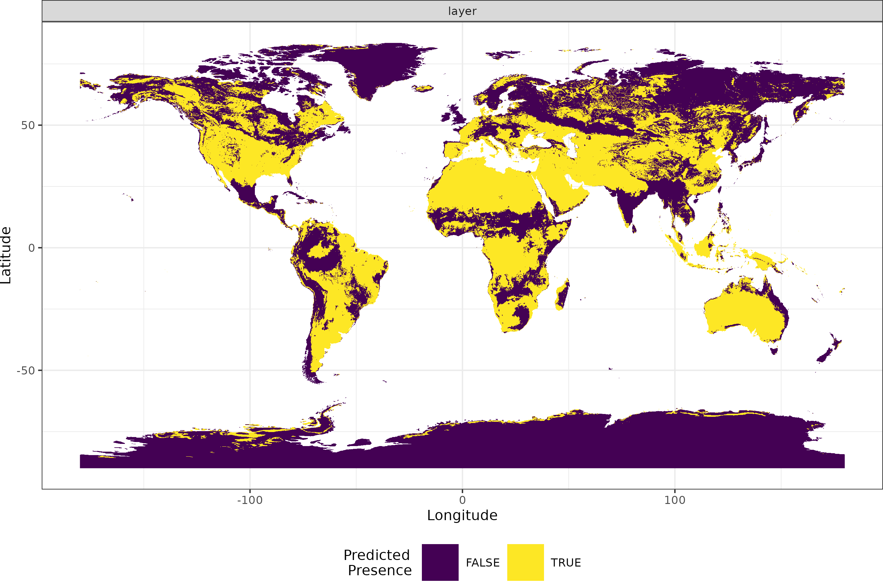Click the 0 latitude tick label

(31, 248)
